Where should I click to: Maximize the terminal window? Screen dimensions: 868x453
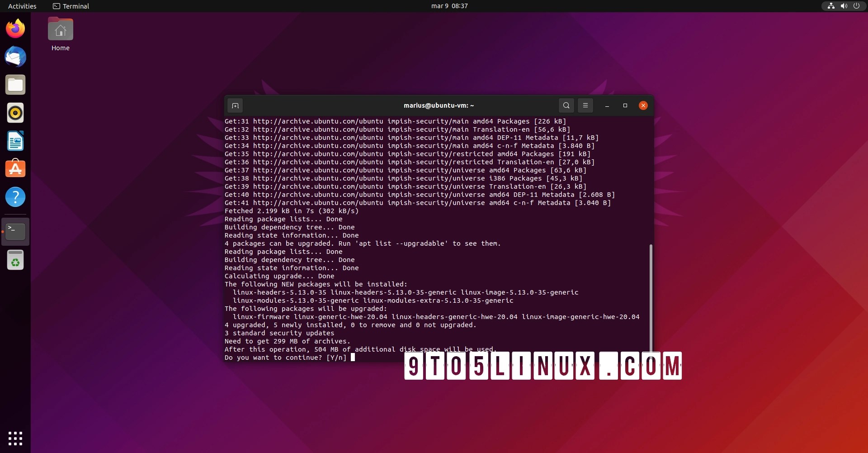click(x=625, y=105)
